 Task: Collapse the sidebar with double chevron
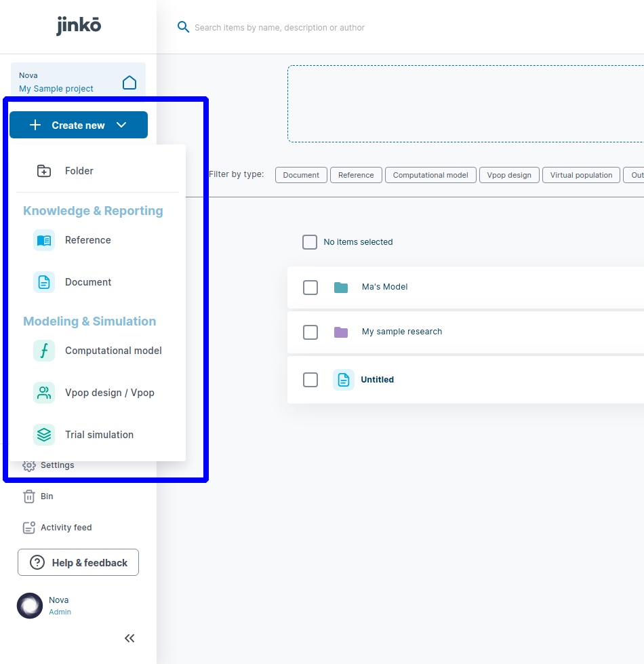point(129,638)
